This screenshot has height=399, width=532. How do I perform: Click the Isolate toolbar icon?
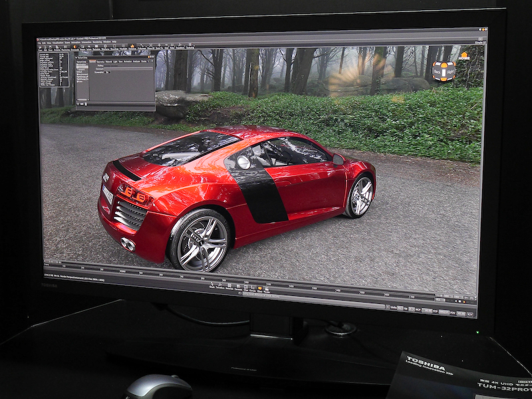(89, 47)
